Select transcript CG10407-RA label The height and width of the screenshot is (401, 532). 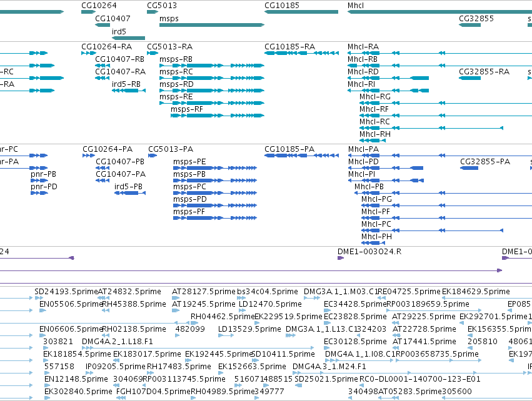121,72
